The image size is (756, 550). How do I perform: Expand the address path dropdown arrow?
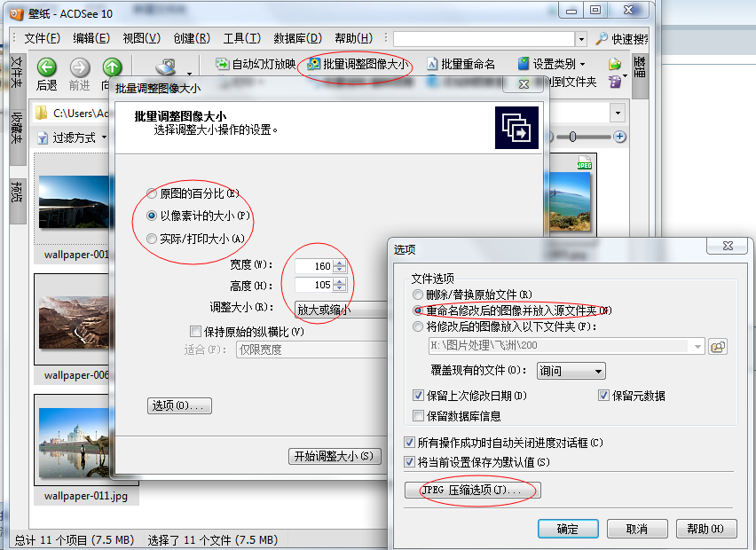618,114
